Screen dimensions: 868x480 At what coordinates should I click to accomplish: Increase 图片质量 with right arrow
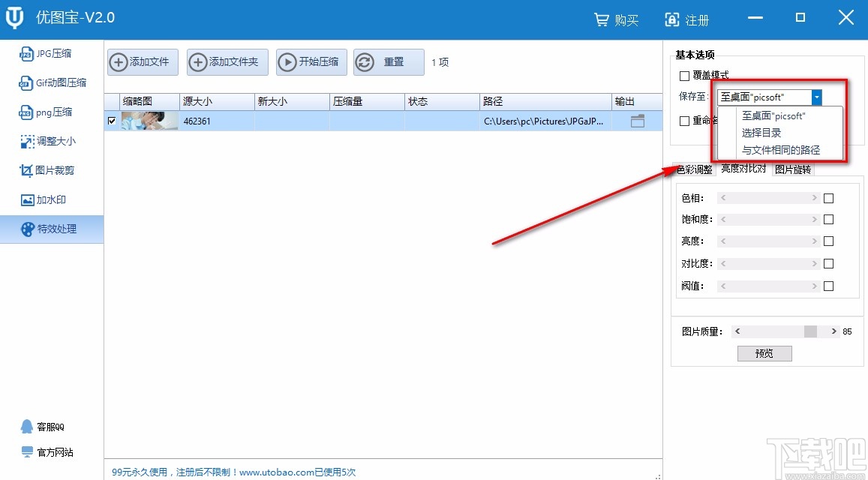pyautogui.click(x=833, y=331)
